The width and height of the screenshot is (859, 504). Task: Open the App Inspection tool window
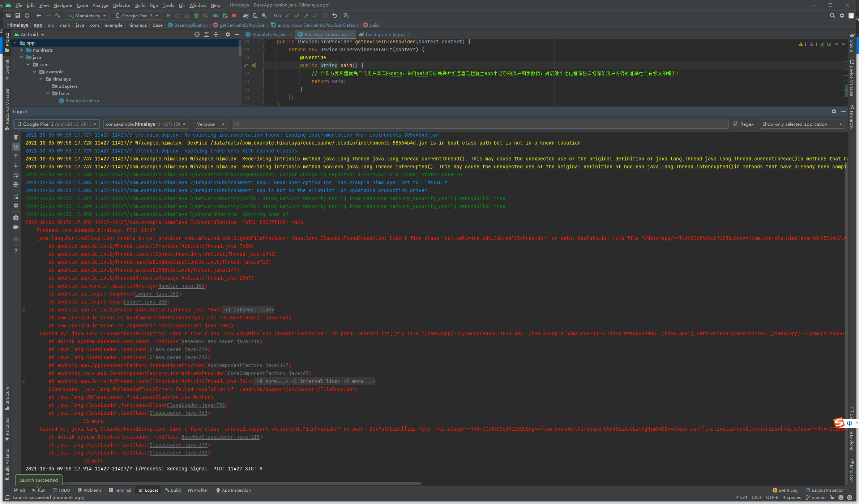pyautogui.click(x=233, y=490)
